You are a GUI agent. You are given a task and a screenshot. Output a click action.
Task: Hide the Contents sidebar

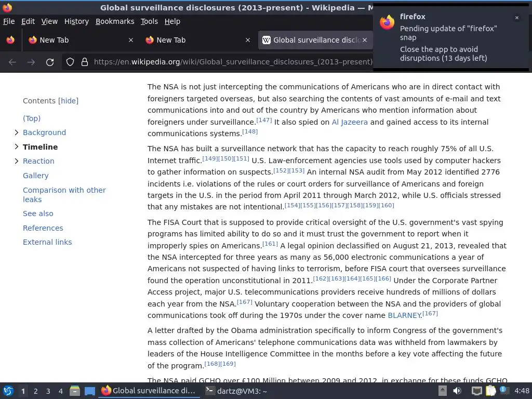68,101
